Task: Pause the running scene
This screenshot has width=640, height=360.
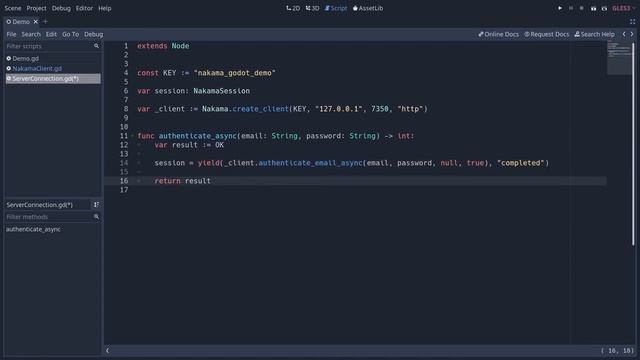Action: (x=571, y=8)
